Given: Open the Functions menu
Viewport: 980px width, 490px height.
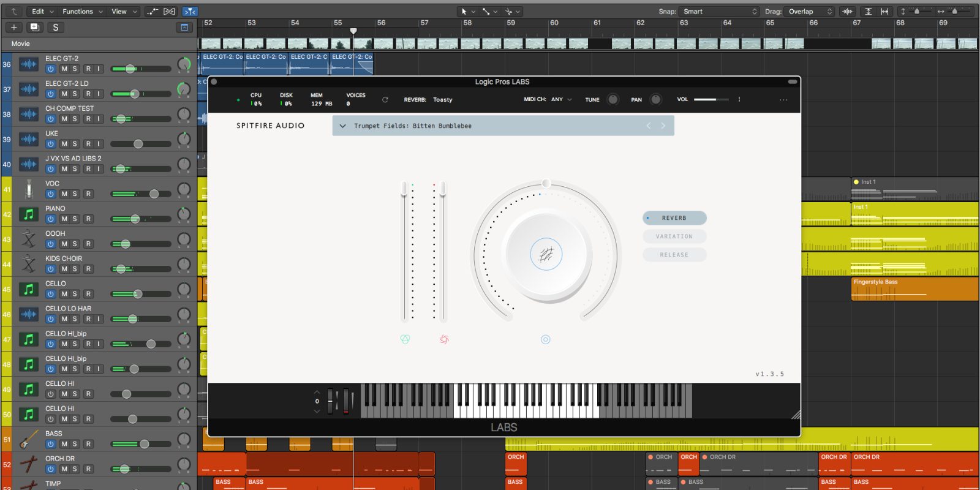Looking at the screenshot, I should tap(81, 12).
